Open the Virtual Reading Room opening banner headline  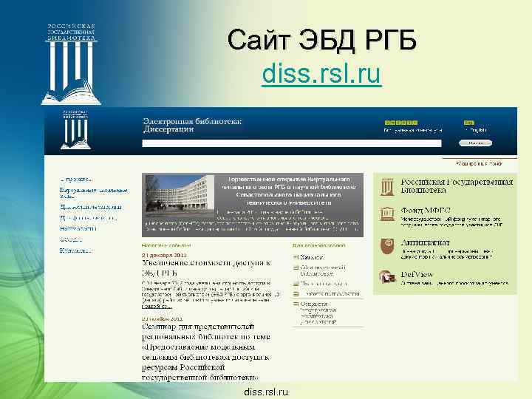click(x=288, y=191)
